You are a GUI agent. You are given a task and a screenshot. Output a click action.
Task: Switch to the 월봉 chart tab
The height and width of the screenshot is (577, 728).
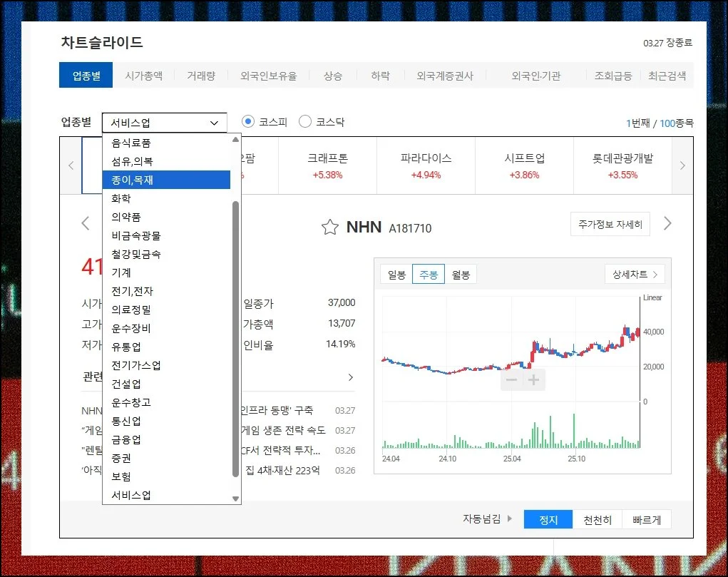pos(461,273)
